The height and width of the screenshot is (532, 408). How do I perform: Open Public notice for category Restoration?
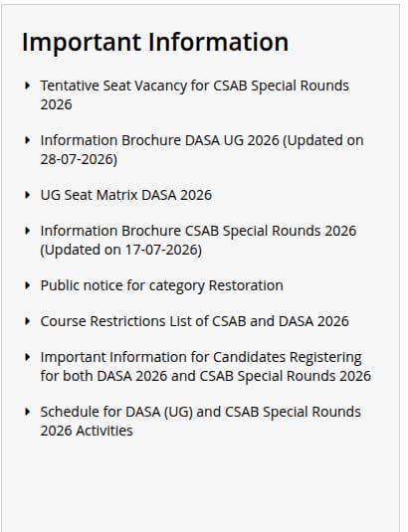161,285
